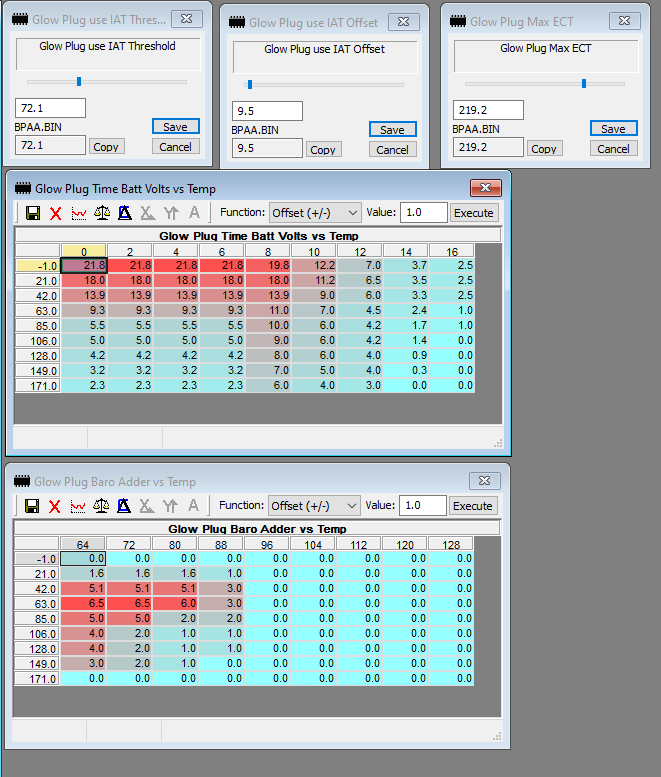Click the balance scale icon in Time Batt Volts toolbar
Image resolution: width=661 pixels, height=777 pixels.
(101, 213)
